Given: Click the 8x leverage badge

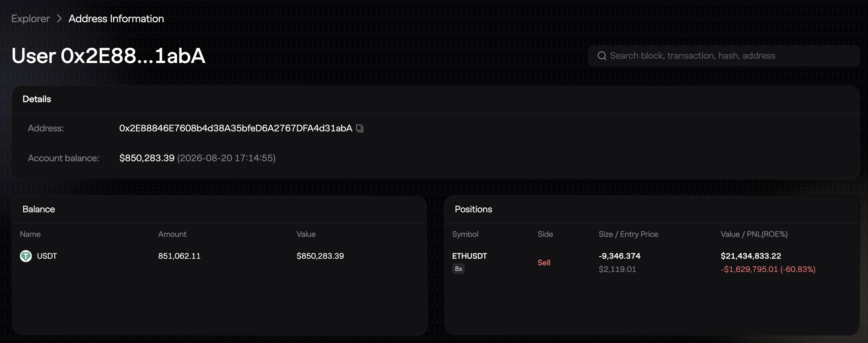Looking at the screenshot, I should (x=458, y=269).
